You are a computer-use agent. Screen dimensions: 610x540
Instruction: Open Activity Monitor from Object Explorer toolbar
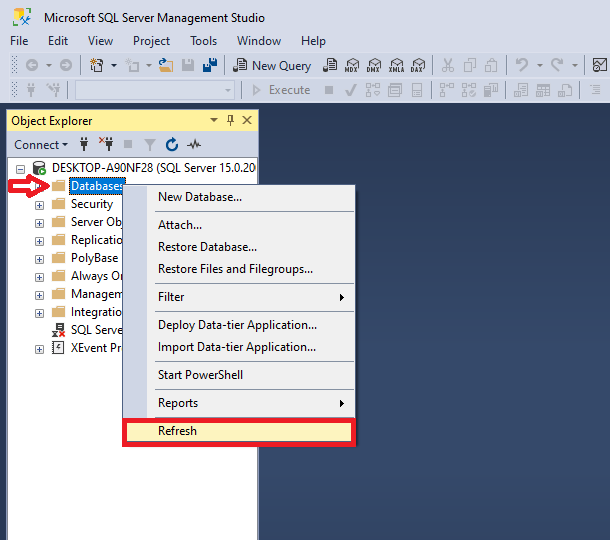(194, 145)
